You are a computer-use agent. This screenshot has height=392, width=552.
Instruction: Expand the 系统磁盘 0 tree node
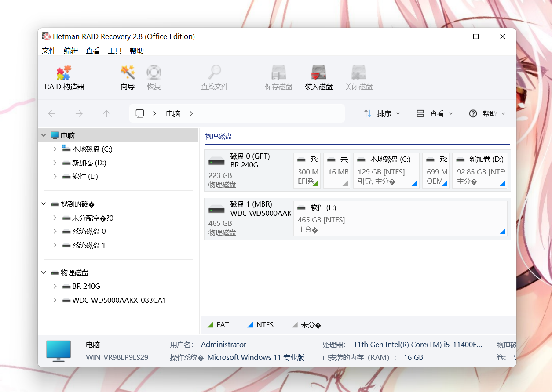[x=55, y=231]
